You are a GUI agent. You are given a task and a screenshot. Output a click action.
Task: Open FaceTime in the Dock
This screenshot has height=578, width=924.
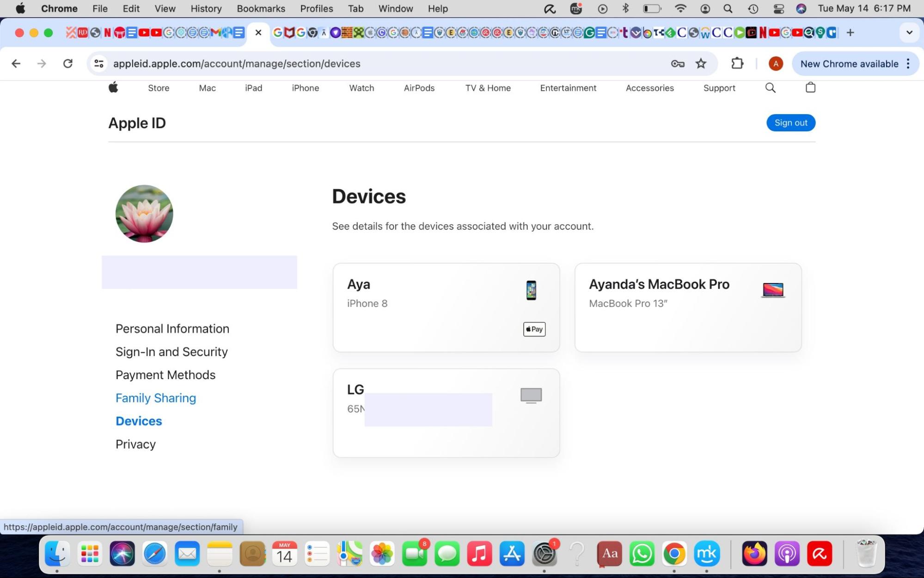[415, 553]
